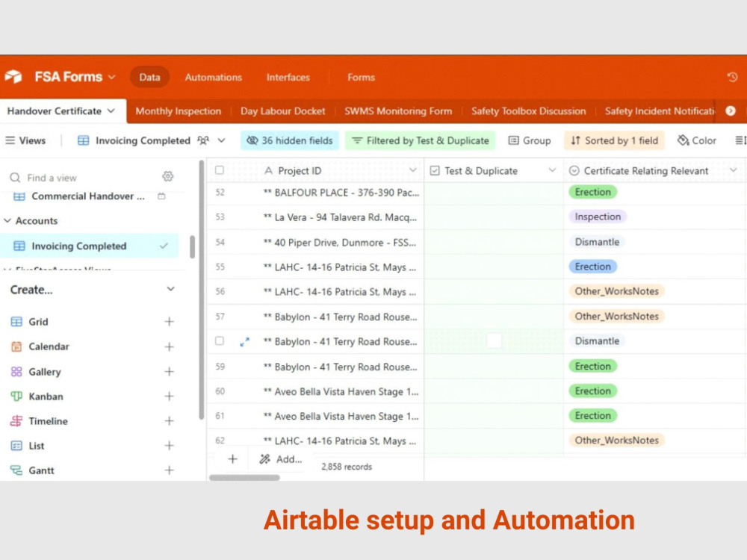Toggle the select-all records checkbox in header
Screen dimensions: 747x560
tap(220, 170)
